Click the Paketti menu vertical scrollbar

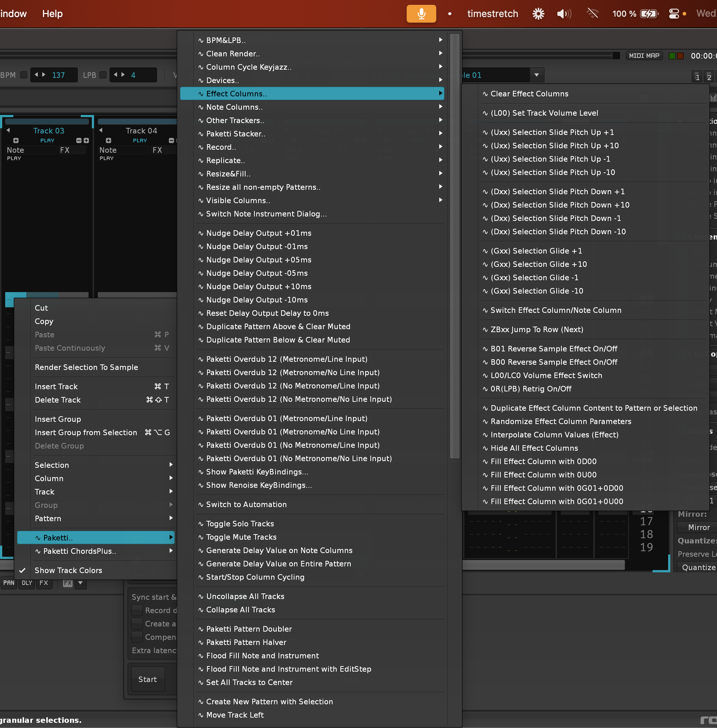click(454, 245)
